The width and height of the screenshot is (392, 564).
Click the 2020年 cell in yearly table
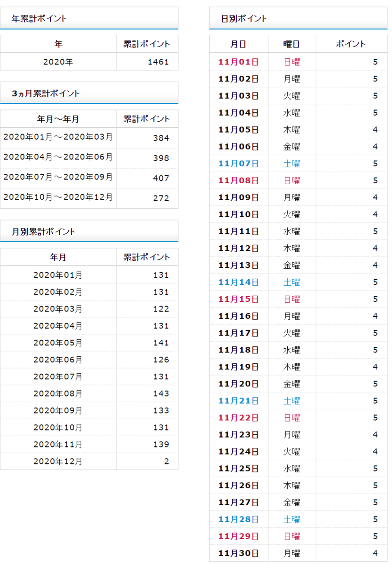click(58, 62)
